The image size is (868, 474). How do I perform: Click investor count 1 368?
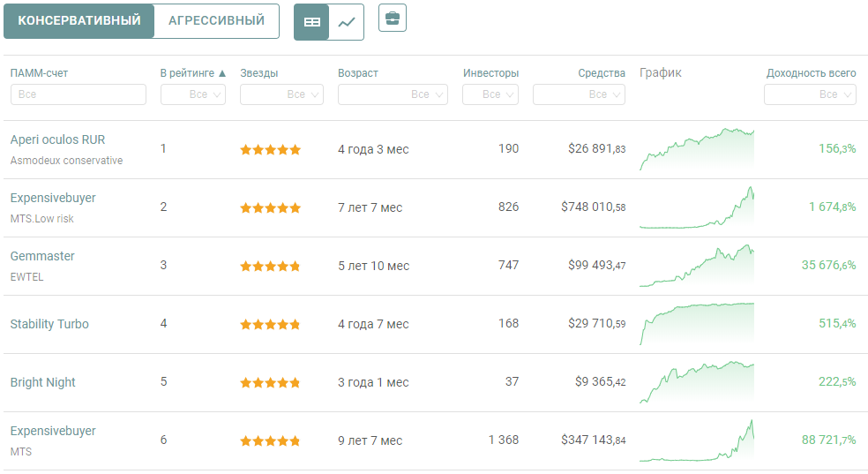pyautogui.click(x=503, y=440)
